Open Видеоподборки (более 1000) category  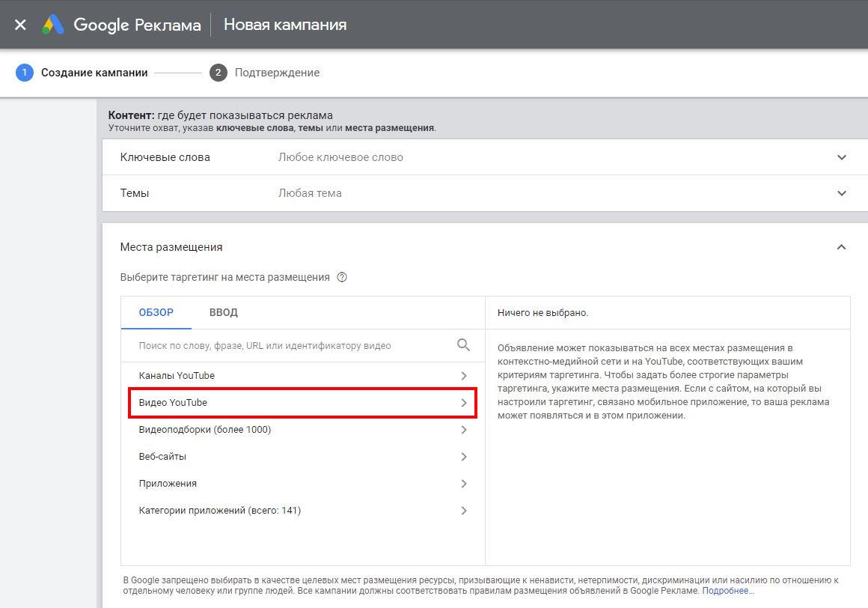click(x=303, y=430)
